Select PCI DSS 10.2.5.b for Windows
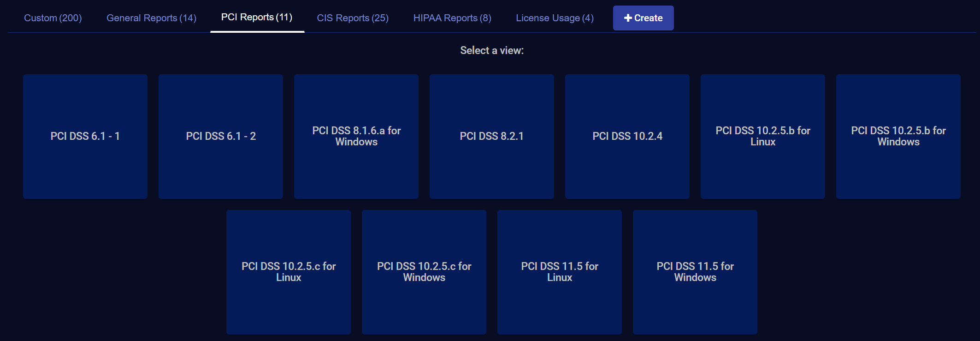980x341 pixels. point(898,137)
